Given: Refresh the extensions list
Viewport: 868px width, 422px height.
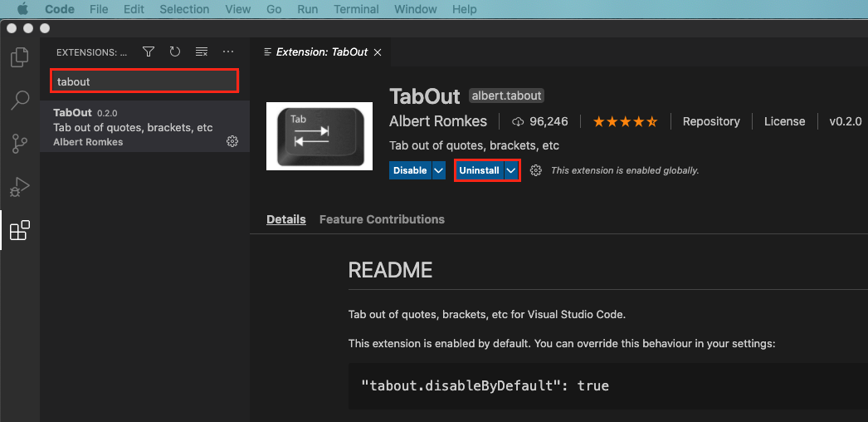Looking at the screenshot, I should click(x=175, y=52).
